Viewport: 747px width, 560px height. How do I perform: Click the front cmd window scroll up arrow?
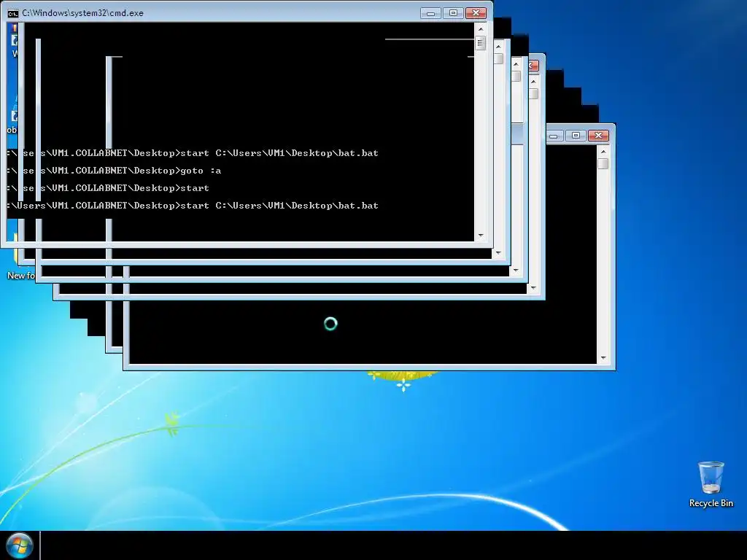pos(480,29)
